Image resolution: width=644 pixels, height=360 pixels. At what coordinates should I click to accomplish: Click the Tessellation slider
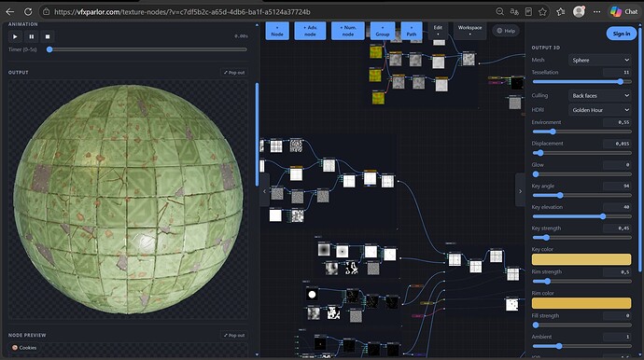click(581, 82)
